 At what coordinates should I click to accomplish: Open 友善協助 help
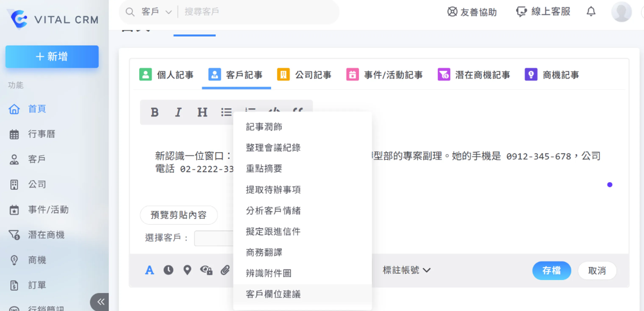tap(472, 12)
